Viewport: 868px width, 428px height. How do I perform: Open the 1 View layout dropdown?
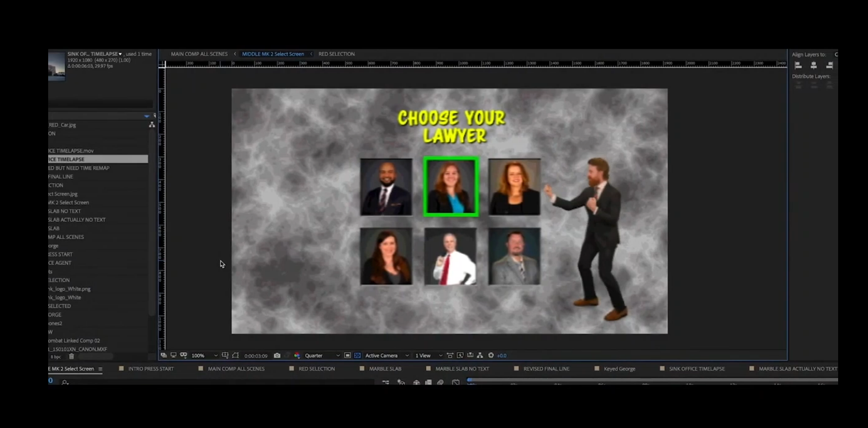429,356
